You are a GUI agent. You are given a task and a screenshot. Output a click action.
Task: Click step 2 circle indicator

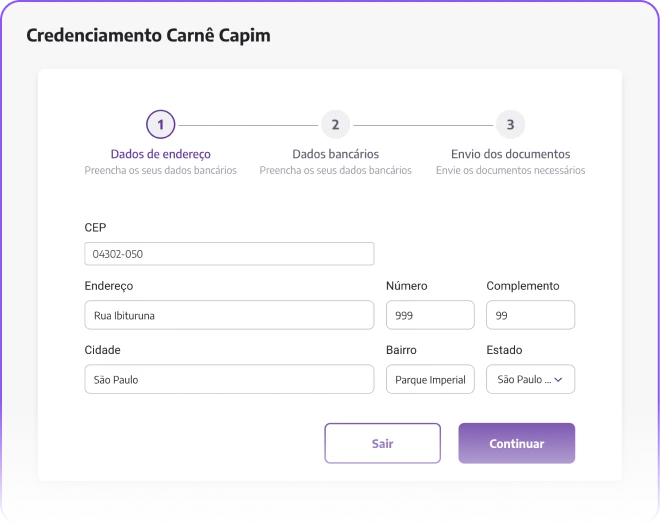pos(335,125)
